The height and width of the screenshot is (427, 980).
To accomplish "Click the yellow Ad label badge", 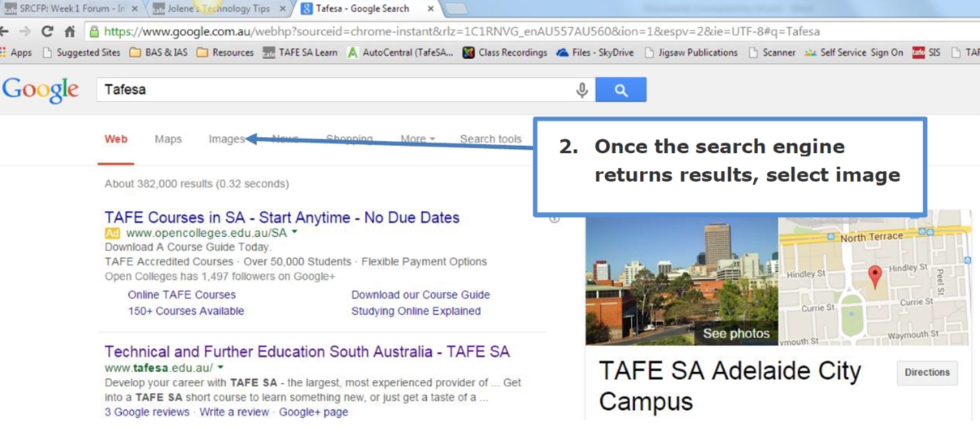I will (112, 234).
